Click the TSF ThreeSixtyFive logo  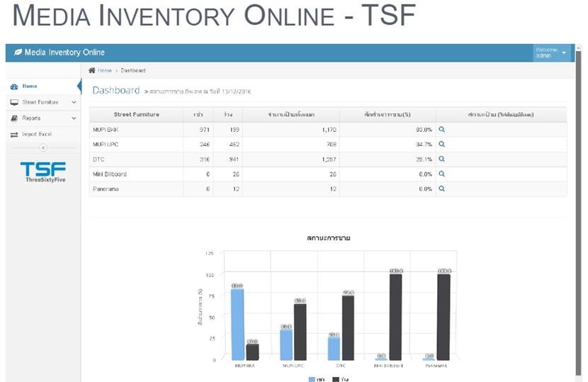43,172
